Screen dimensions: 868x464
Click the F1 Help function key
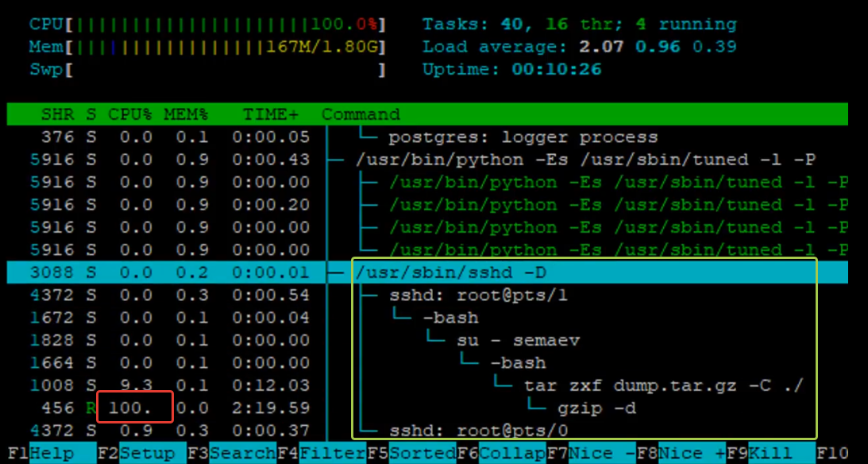[x=41, y=454]
